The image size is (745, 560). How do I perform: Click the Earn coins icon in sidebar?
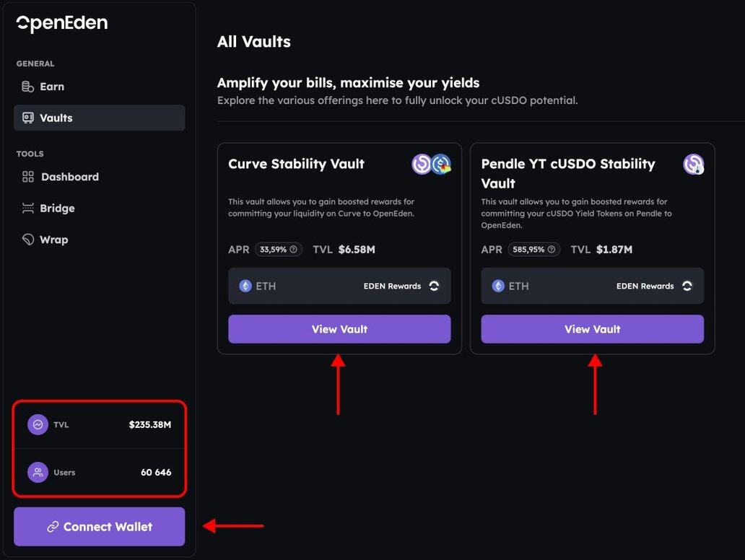27,87
